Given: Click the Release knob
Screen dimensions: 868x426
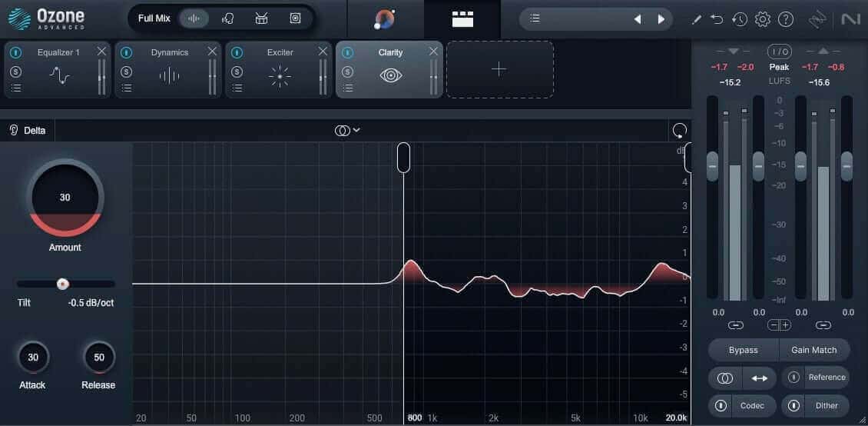Looking at the screenshot, I should point(99,358).
